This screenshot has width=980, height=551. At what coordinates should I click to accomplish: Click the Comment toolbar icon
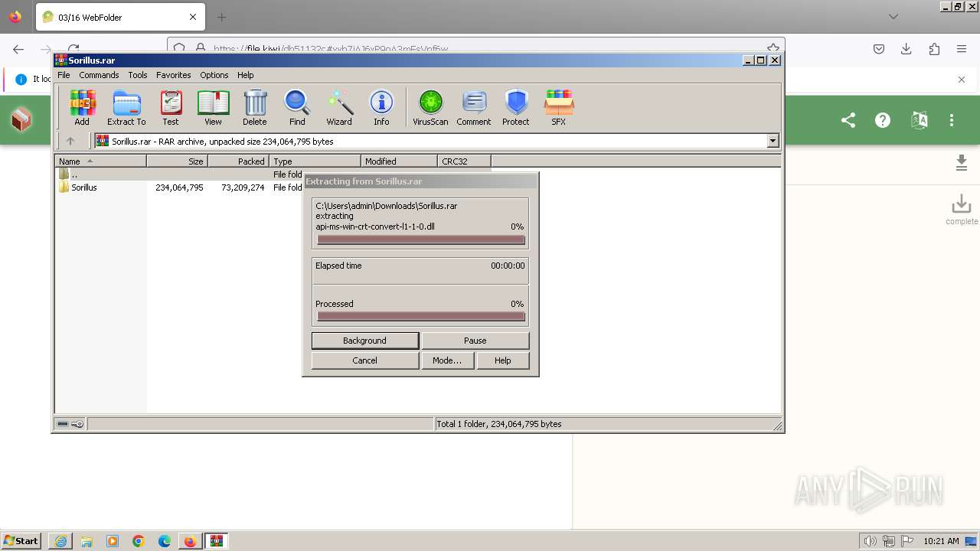[x=474, y=107]
